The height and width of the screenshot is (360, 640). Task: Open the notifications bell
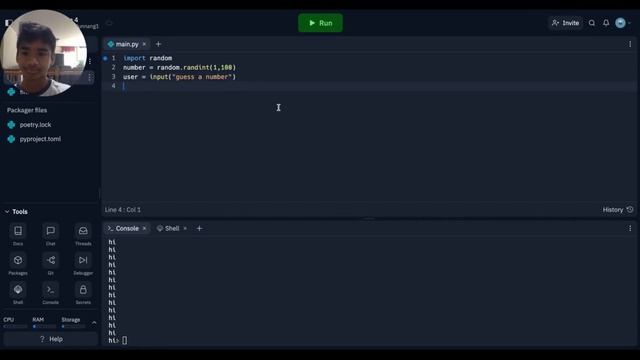point(606,23)
